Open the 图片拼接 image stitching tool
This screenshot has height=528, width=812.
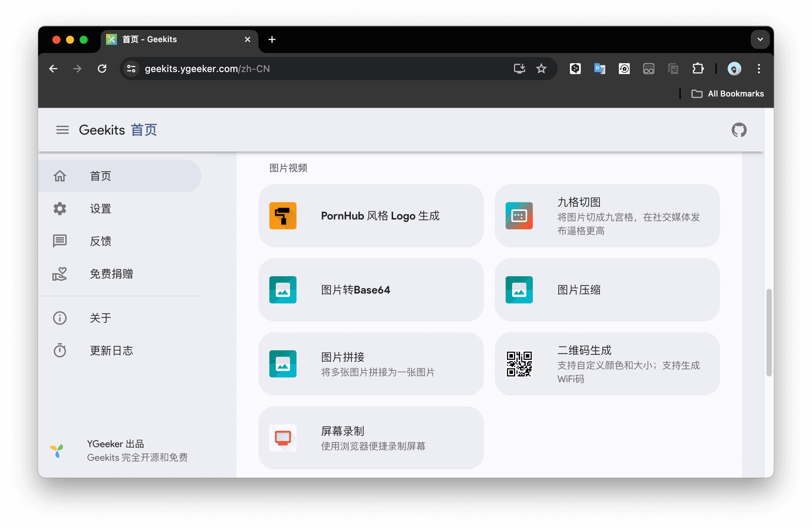(x=371, y=364)
